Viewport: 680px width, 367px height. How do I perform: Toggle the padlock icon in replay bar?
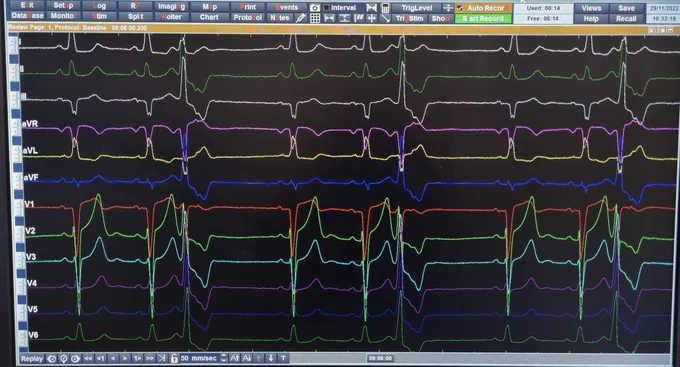pyautogui.click(x=174, y=359)
